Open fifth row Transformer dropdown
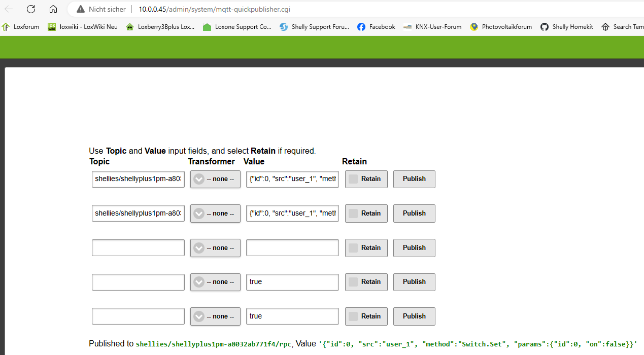This screenshot has height=355, width=644. click(215, 316)
